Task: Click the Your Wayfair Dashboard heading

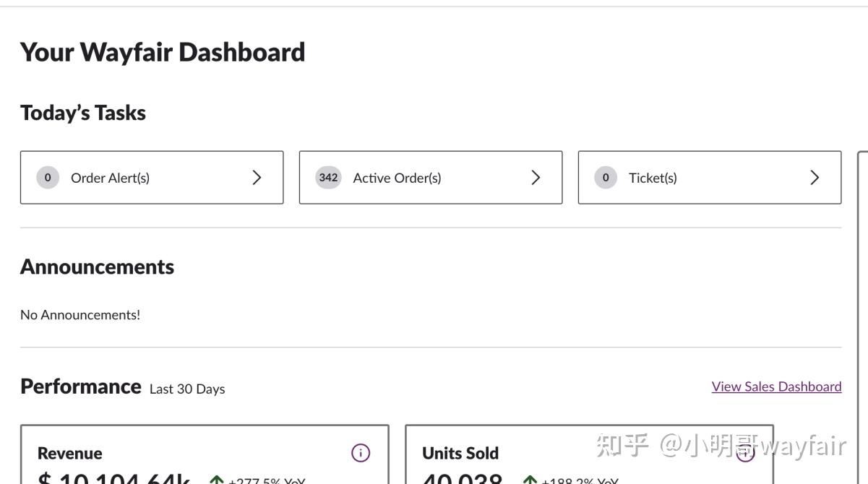Action: tap(163, 52)
